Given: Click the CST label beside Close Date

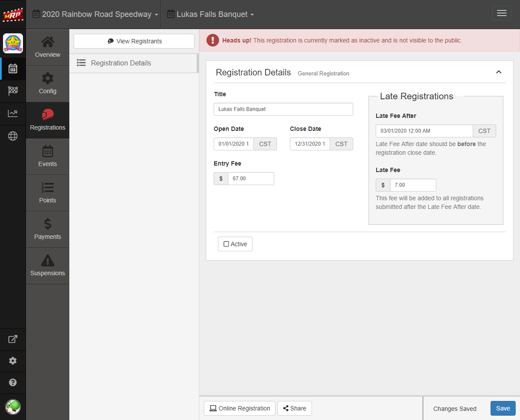Looking at the screenshot, I should [x=341, y=144].
